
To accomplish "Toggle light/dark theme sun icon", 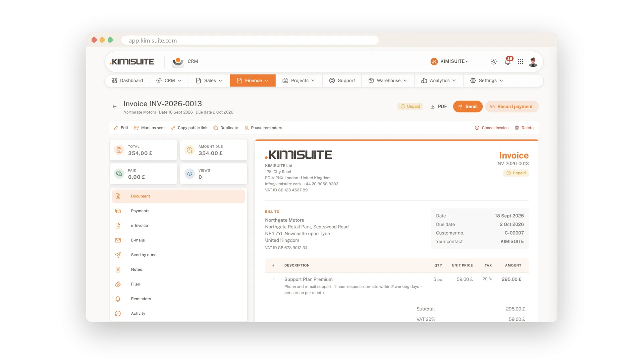I will click(x=493, y=62).
